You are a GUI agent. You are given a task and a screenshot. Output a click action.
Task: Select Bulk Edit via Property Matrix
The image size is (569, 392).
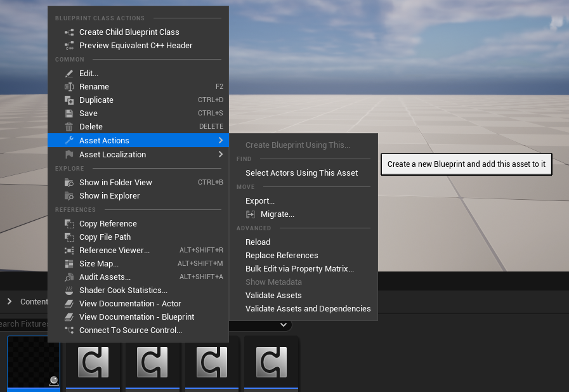click(299, 269)
